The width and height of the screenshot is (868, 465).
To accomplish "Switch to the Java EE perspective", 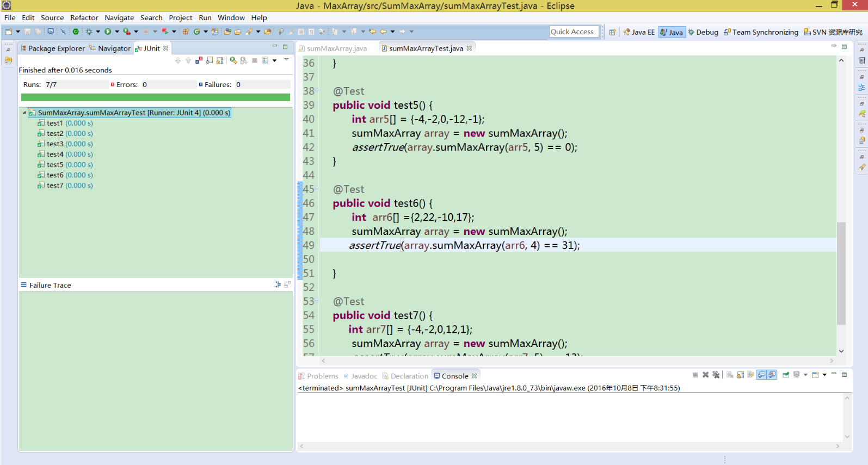I will (639, 32).
